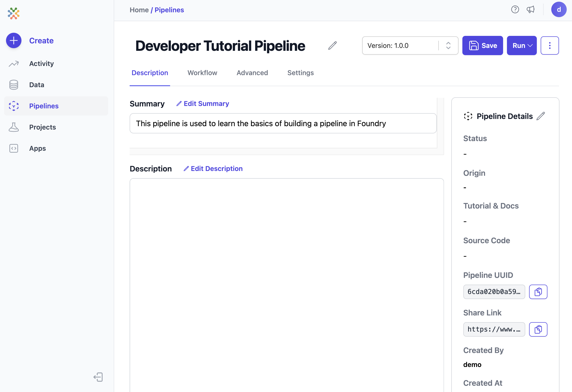Open the Activity view
The image size is (572, 392).
41,64
